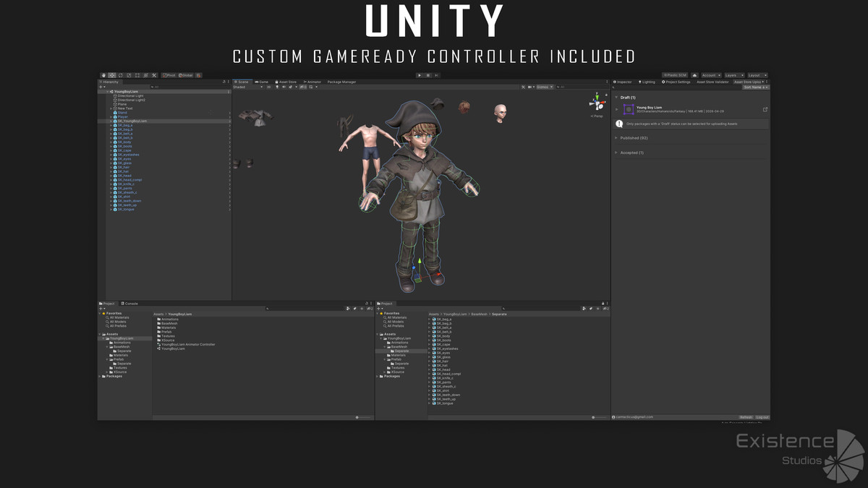Click the Step frame button
This screenshot has height=488, width=868.
pos(437,75)
